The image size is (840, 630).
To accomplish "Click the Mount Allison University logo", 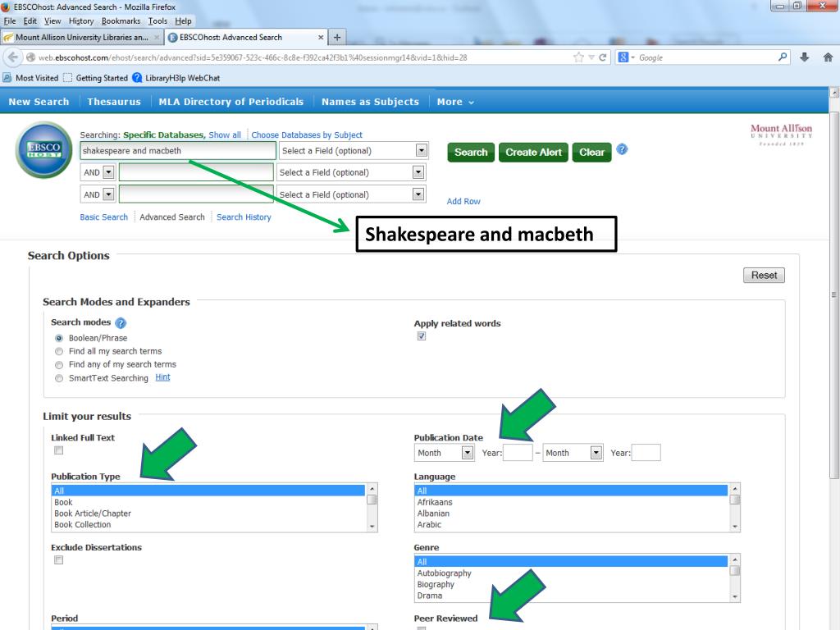I will (781, 135).
